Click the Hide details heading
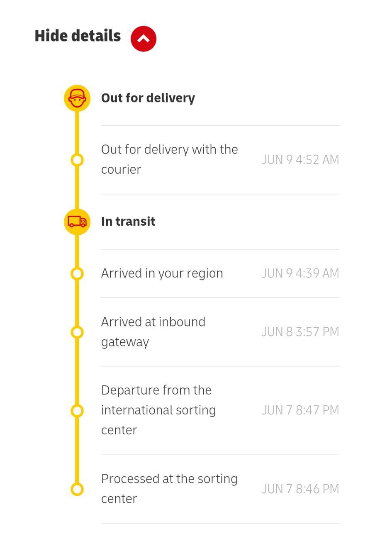Screen dimensions: 392x553 pos(78,36)
